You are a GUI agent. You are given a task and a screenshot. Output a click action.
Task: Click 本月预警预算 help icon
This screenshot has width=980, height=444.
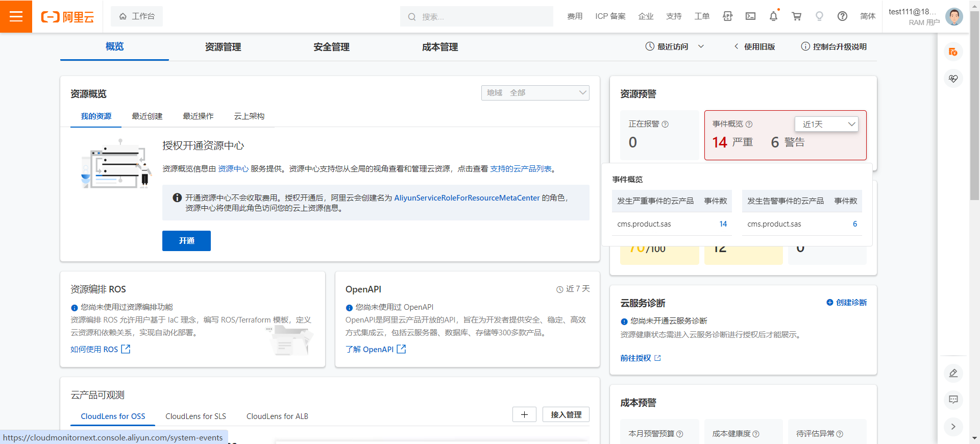pyautogui.click(x=680, y=434)
